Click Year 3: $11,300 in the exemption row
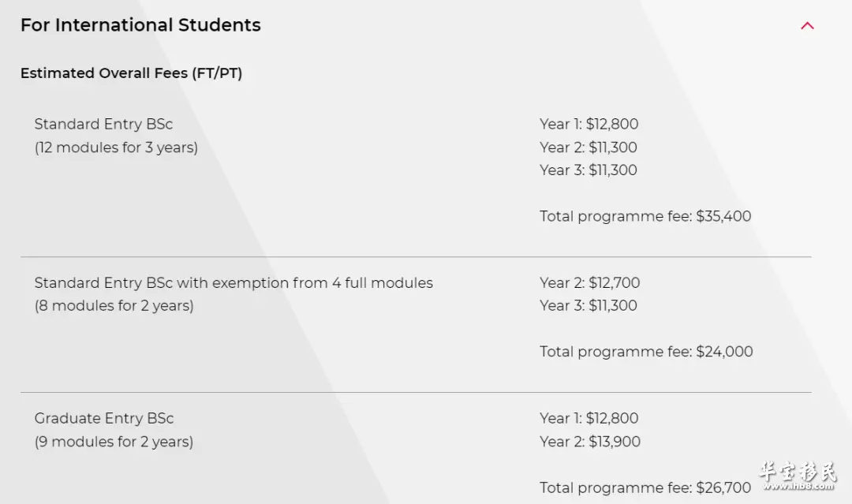Viewport: 852px width, 504px height. tap(589, 305)
